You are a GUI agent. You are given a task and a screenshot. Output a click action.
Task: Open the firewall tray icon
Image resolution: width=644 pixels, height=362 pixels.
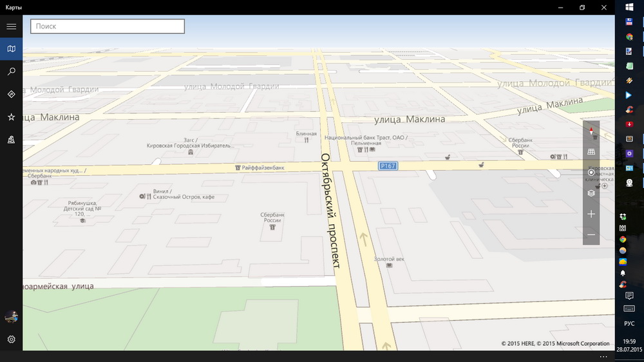tap(623, 228)
